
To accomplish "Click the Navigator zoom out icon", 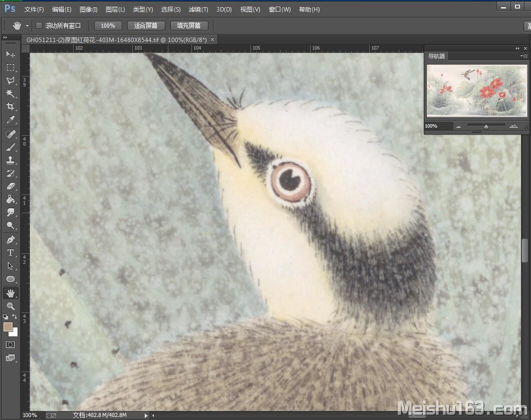I will pyautogui.click(x=458, y=126).
